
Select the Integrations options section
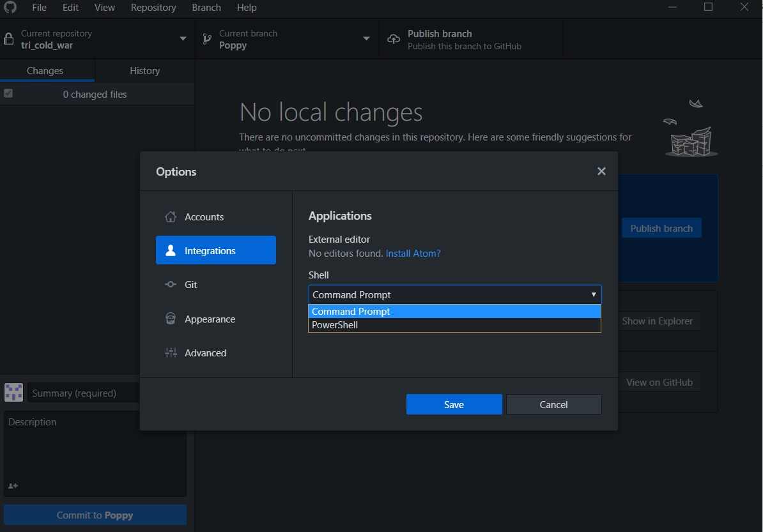coord(215,250)
